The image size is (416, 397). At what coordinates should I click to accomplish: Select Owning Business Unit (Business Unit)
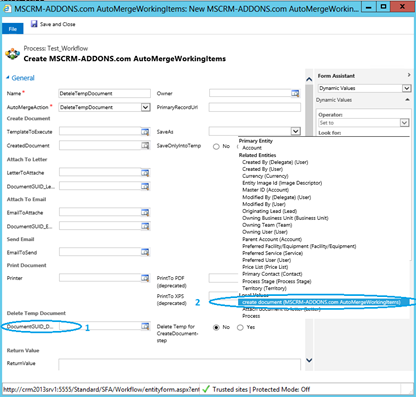(285, 218)
